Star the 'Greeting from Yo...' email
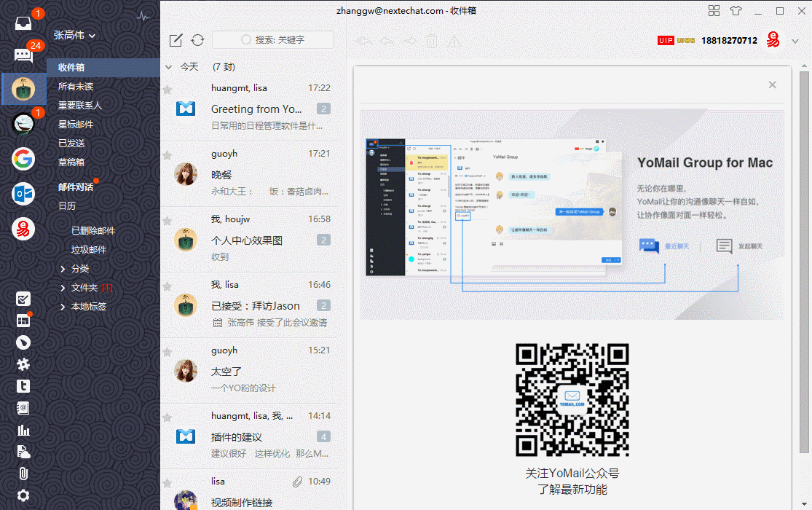Viewport: 812px width, 510px height. coord(167,90)
